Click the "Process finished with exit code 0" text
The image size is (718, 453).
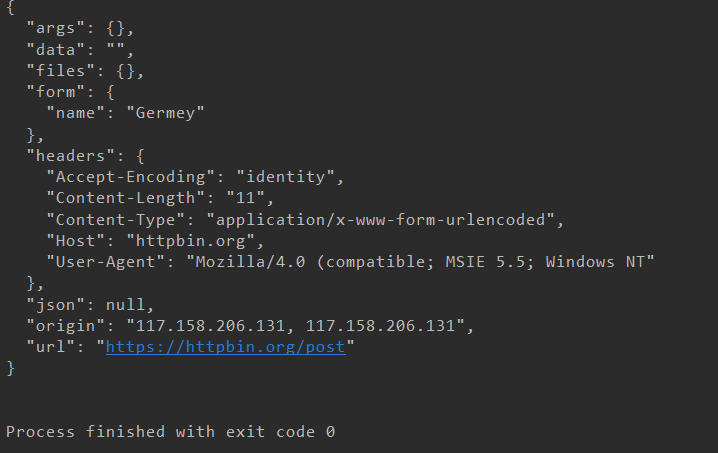[x=170, y=431]
